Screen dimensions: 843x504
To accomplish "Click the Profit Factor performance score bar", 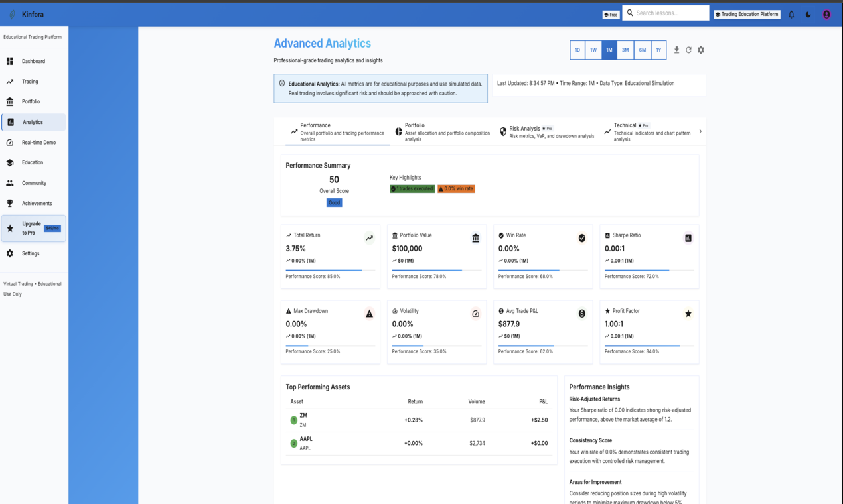I will tap(649, 346).
